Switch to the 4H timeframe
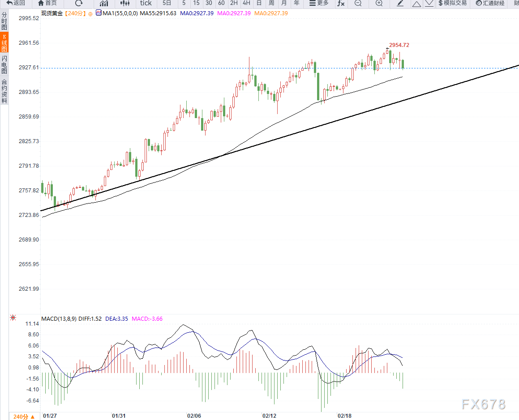519x420 pixels. pos(246,3)
